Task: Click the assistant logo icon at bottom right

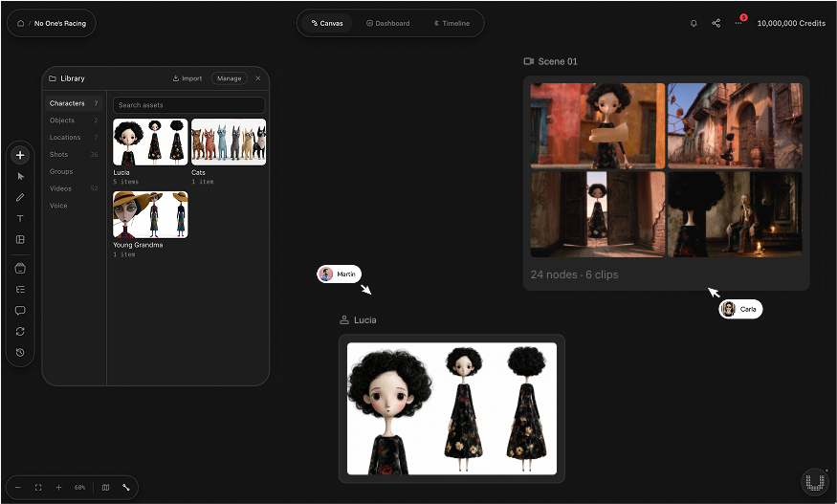Action: (815, 482)
